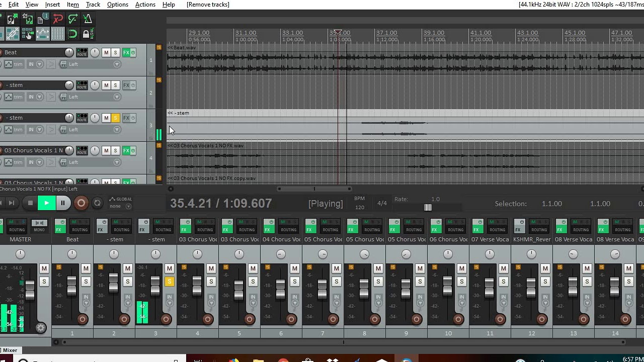Unsolo the yellow S on stem track 3 panel
Screen dimensions: 644x362
pyautogui.click(x=115, y=118)
